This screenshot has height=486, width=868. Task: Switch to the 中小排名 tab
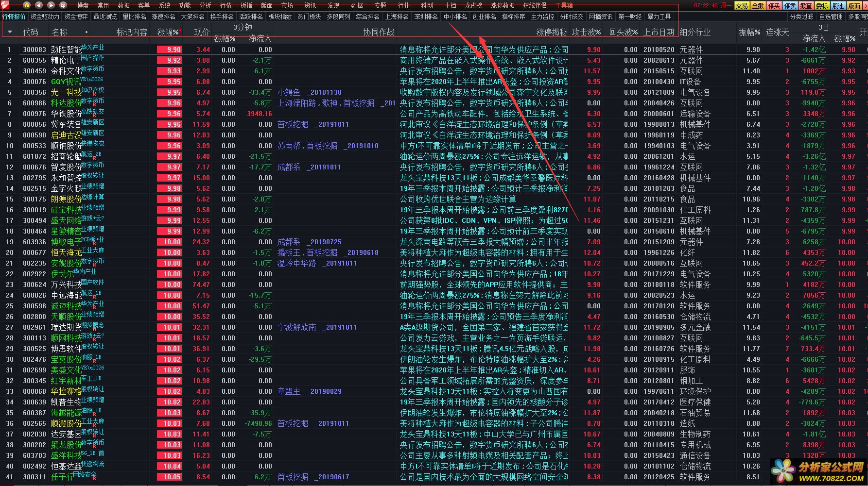(x=455, y=17)
